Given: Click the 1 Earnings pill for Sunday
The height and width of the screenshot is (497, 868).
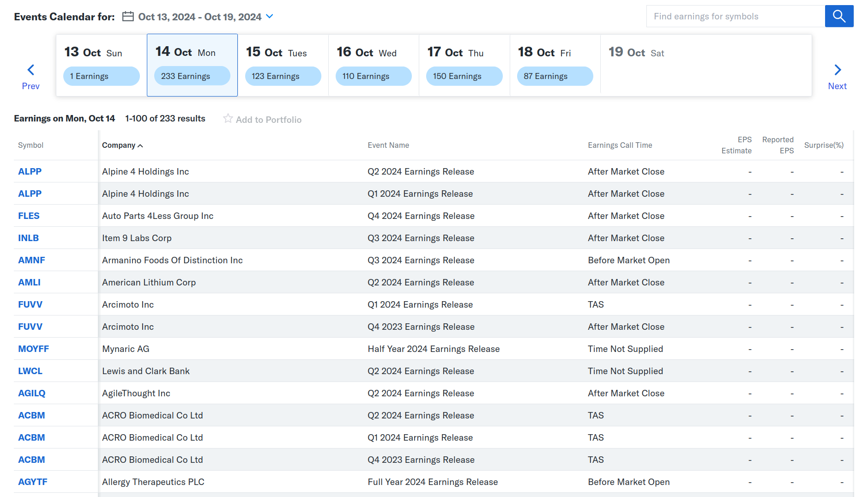Looking at the screenshot, I should coord(101,76).
